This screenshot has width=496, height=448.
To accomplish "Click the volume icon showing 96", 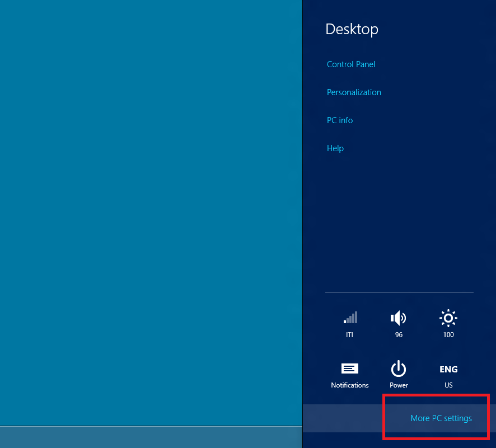I will (x=399, y=319).
